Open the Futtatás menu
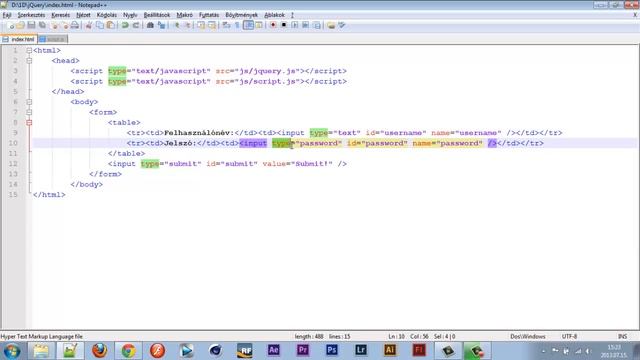This screenshot has height=360, width=640. pyautogui.click(x=209, y=15)
